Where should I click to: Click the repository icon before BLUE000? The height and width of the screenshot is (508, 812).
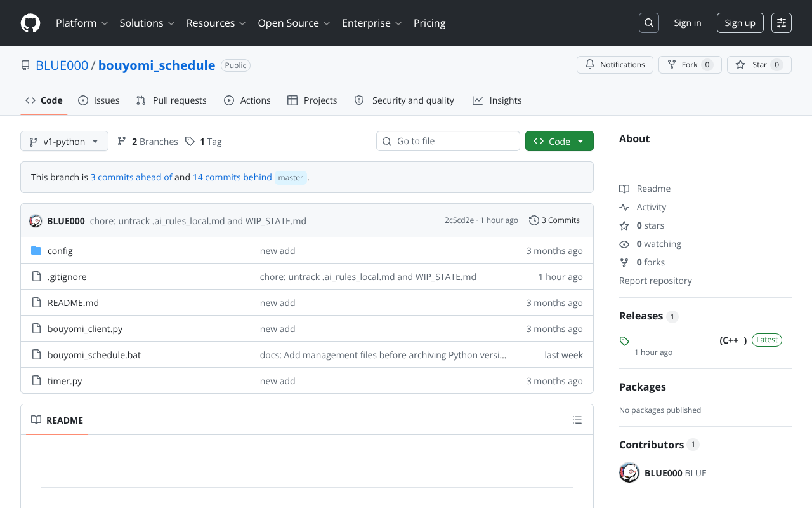click(25, 65)
